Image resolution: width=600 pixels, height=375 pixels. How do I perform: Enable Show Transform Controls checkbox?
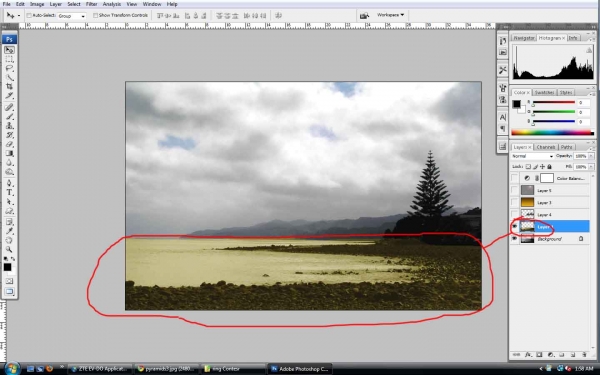pos(95,15)
